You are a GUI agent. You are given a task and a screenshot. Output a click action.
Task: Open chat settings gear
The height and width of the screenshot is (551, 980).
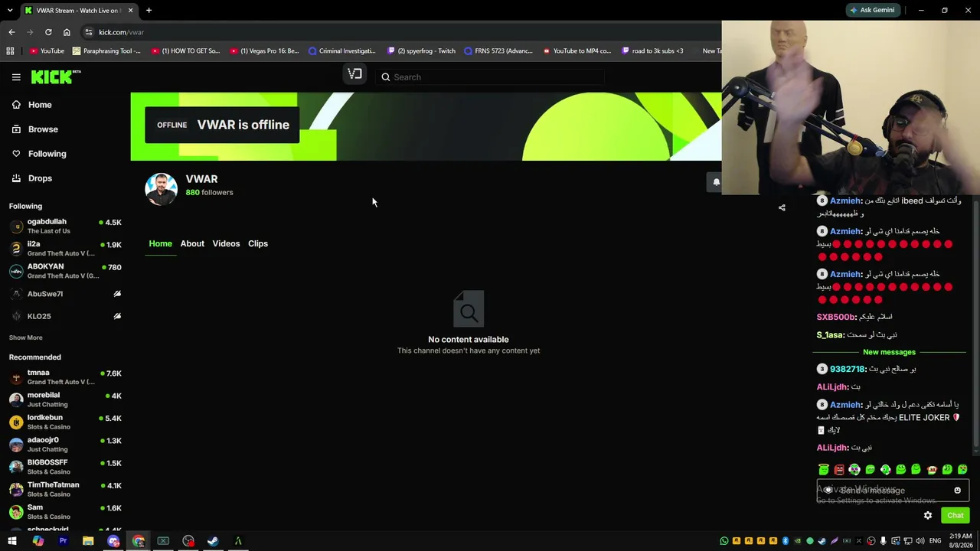coord(928,516)
